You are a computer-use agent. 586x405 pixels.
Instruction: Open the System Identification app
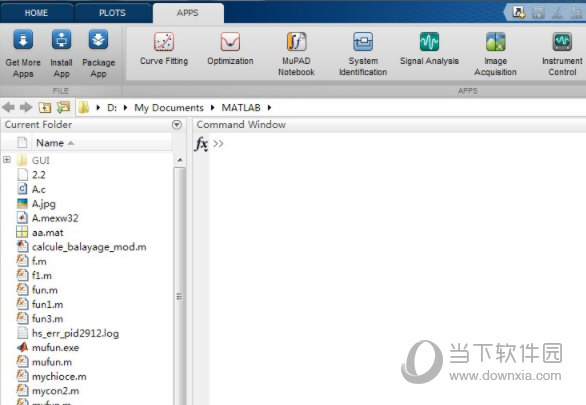tap(363, 54)
